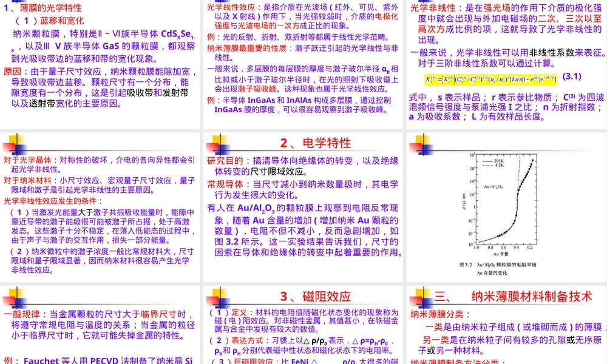This screenshot has height=364, width=607.
Task: Click the definition starting '光学非线性：是在强光场'
Action: click(506, 24)
